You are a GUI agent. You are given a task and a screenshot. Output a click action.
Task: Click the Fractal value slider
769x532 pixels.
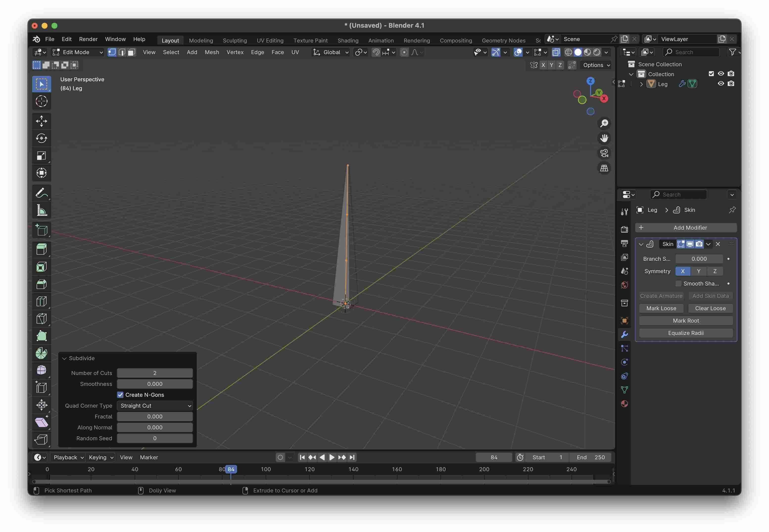coord(155,417)
